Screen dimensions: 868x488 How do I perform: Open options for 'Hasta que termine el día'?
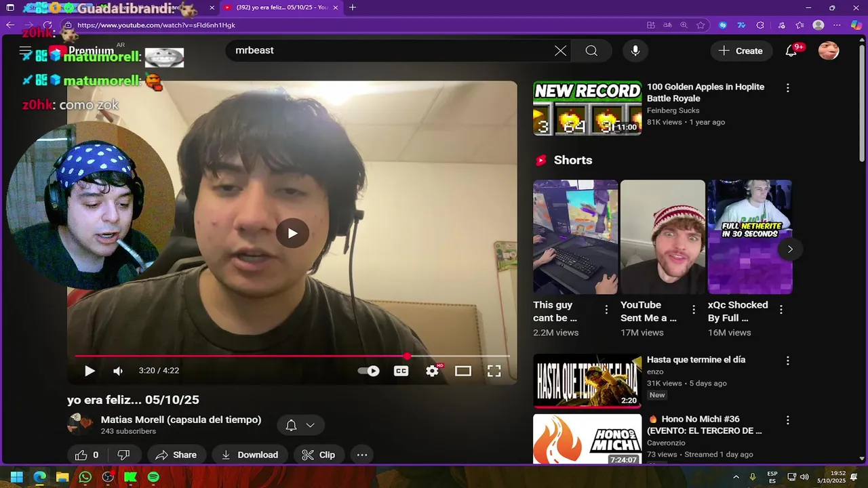pos(788,361)
